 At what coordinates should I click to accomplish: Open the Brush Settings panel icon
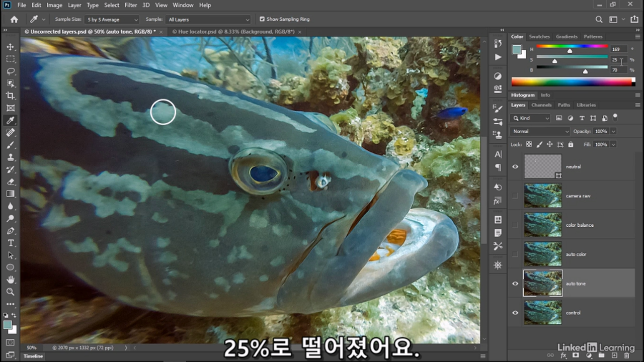(x=498, y=122)
